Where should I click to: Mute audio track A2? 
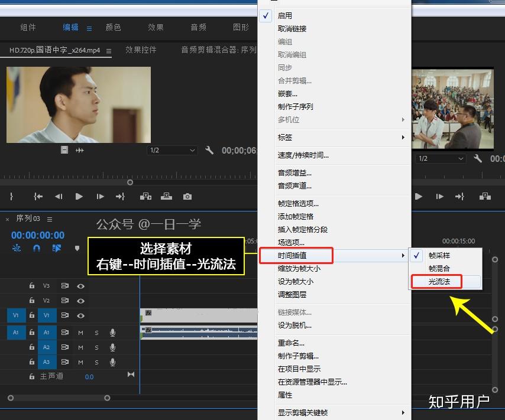(80, 347)
